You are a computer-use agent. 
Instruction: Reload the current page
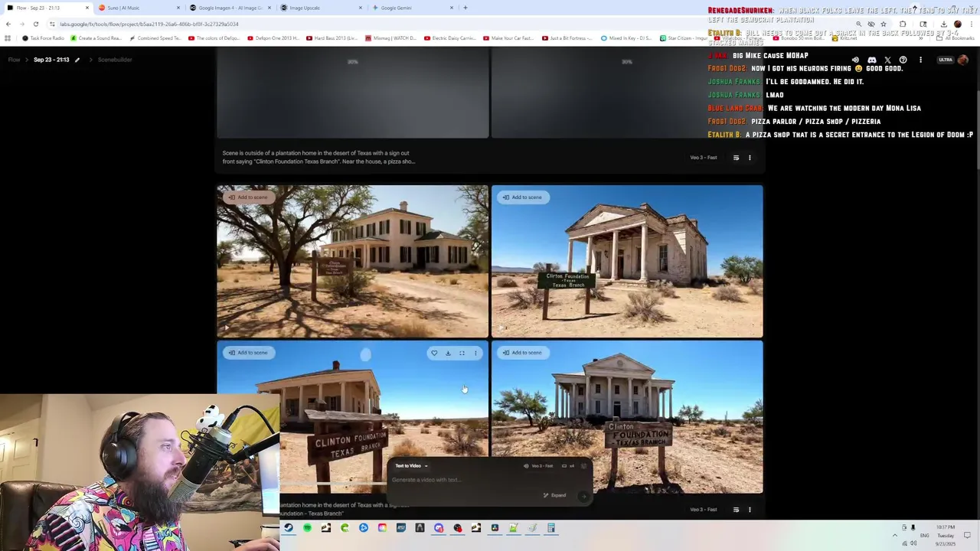tap(35, 24)
